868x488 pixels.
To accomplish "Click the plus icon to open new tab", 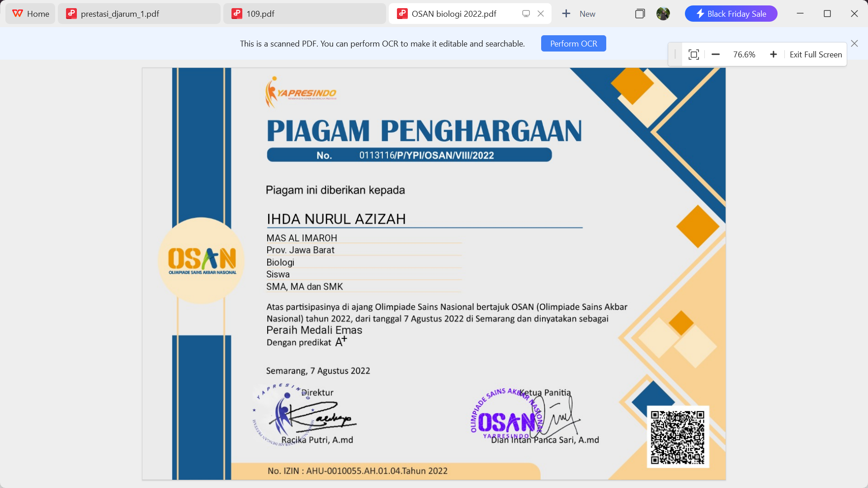I will (x=566, y=14).
